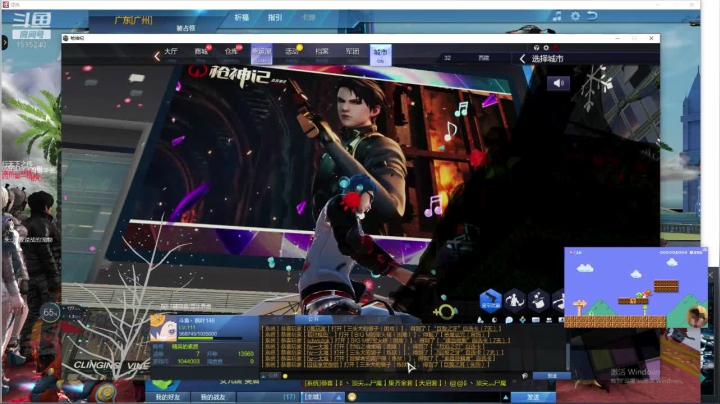This screenshot has height=404, width=720.
Task: Click the chat bubble icon below hexagons
Action: tap(509, 320)
